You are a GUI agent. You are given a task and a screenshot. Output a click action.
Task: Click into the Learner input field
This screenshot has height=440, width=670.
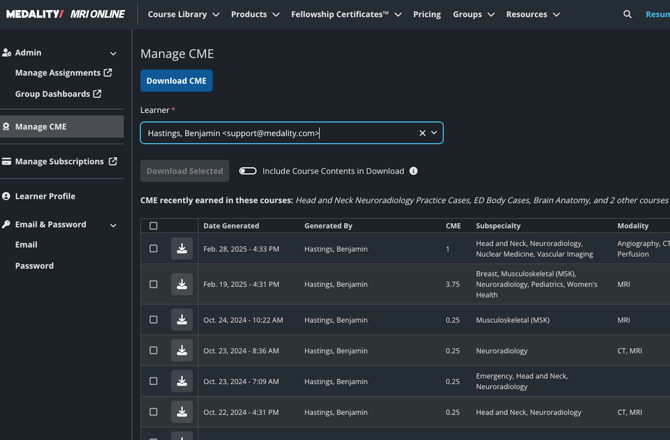pos(270,133)
